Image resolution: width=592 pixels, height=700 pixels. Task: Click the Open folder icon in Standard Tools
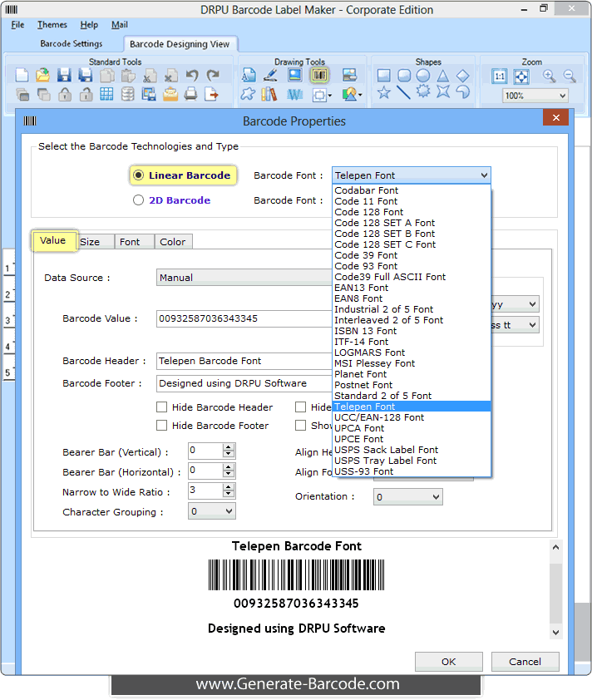(43, 76)
